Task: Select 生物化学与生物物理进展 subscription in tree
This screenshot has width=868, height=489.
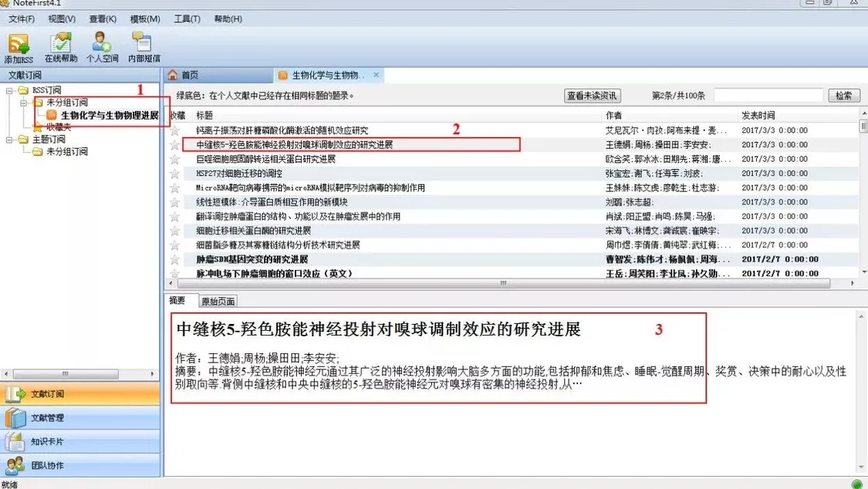Action: tap(109, 115)
